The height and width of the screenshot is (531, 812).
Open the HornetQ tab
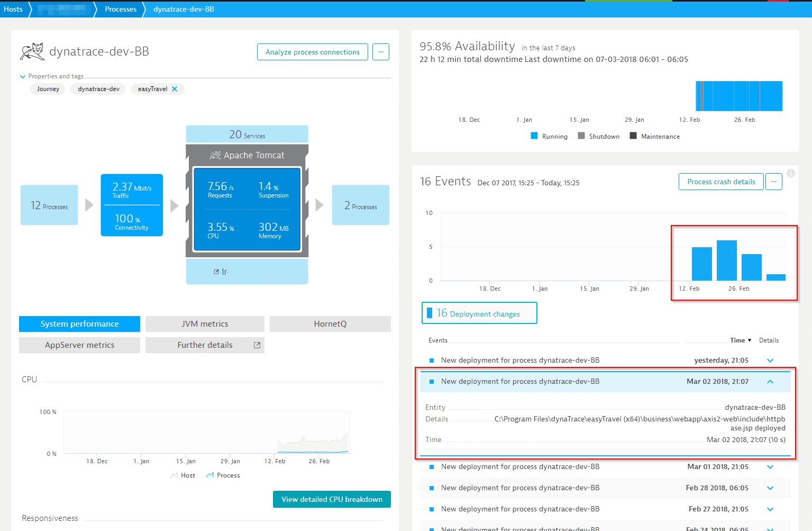[x=330, y=324]
